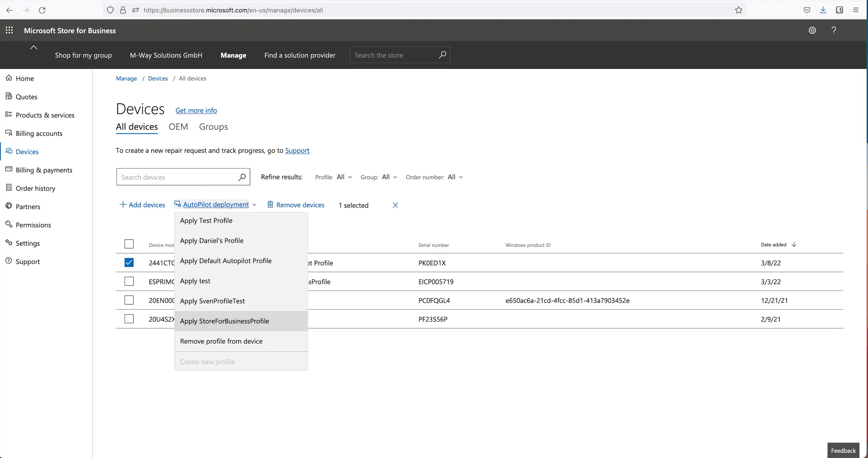Image resolution: width=868 pixels, height=458 pixels.
Task: Click the plus icon for Add devices
Action: click(x=123, y=204)
